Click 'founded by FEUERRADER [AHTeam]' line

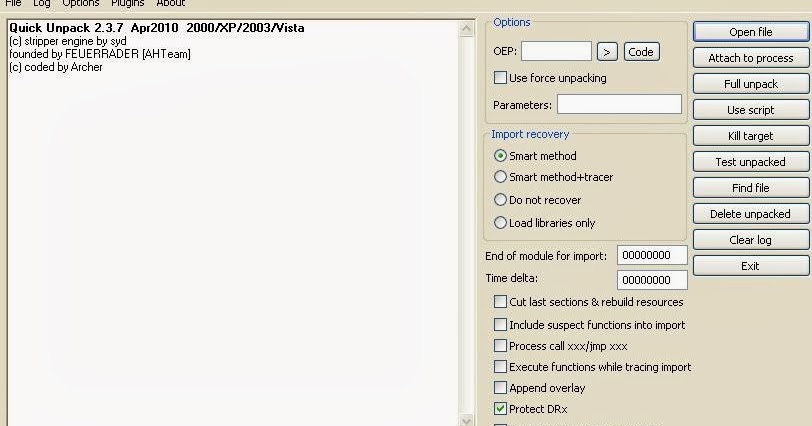[x=100, y=54]
